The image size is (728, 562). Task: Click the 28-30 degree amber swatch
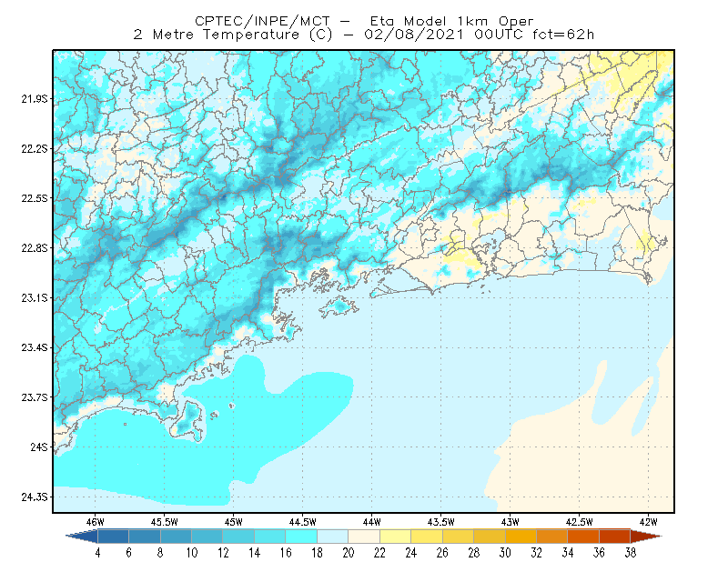[x=490, y=537]
